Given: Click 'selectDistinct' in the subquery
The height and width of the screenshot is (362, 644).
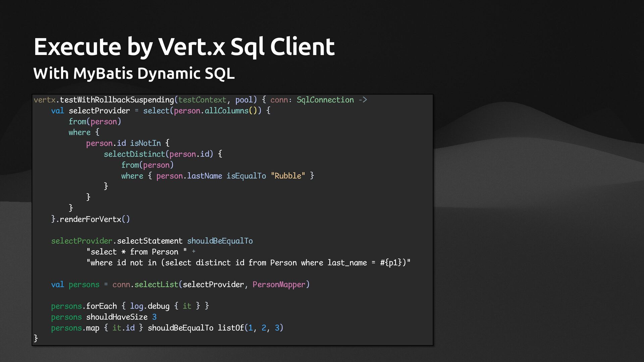Looking at the screenshot, I should [x=134, y=154].
